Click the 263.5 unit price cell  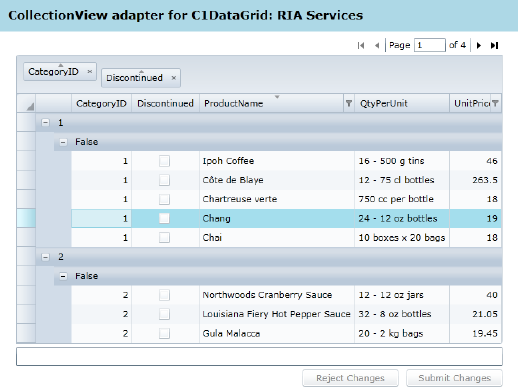click(475, 180)
